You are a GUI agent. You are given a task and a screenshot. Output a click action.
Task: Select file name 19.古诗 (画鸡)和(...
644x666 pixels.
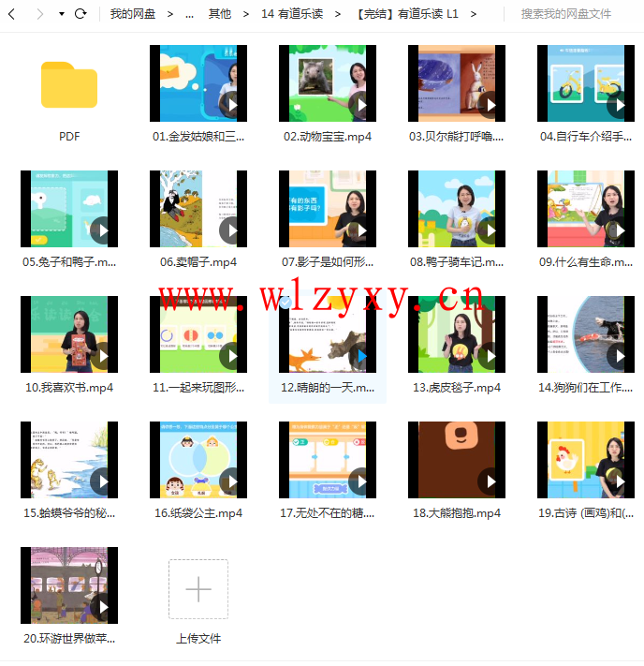point(586,513)
